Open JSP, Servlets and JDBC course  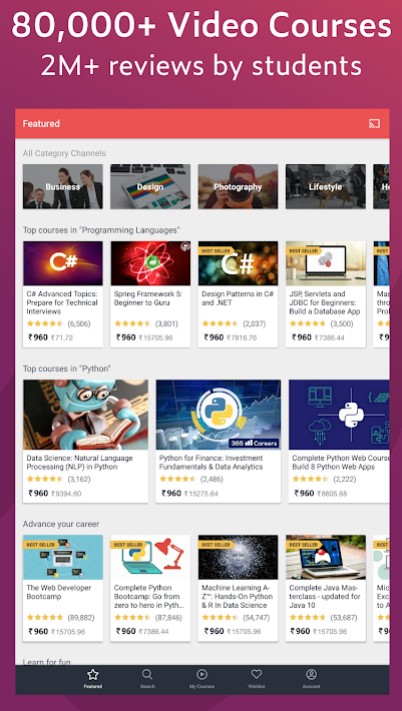point(325,294)
